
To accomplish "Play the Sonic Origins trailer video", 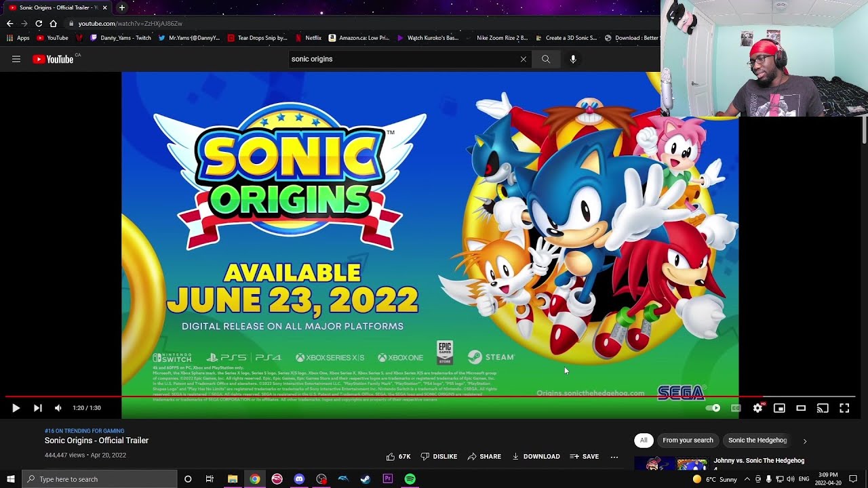I will pyautogui.click(x=16, y=408).
